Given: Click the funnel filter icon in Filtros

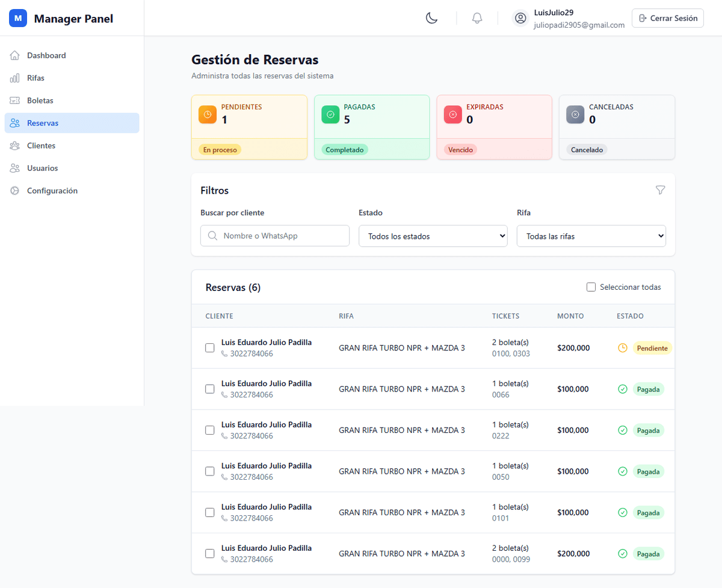Looking at the screenshot, I should pyautogui.click(x=660, y=190).
